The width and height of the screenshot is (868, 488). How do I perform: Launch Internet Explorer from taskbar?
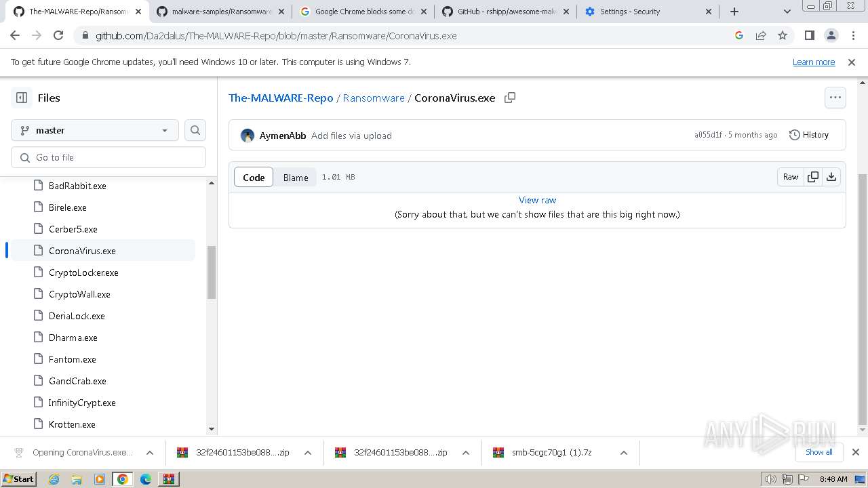coord(54,479)
